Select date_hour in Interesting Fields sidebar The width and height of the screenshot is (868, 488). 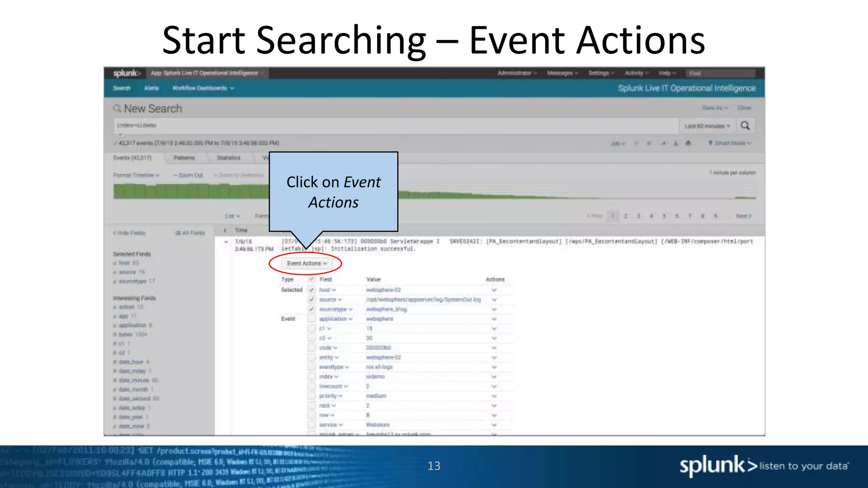click(x=131, y=362)
